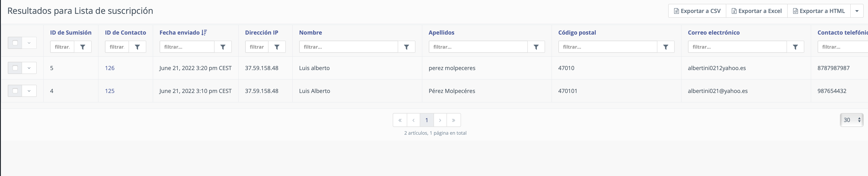
Task: Apply filter funnel on Apellidos column
Action: coord(536,47)
